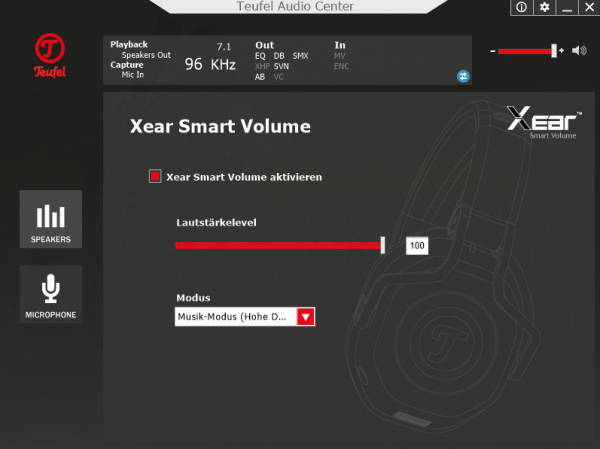Select the MV input effect
This screenshot has height=449, width=600.
[339, 56]
